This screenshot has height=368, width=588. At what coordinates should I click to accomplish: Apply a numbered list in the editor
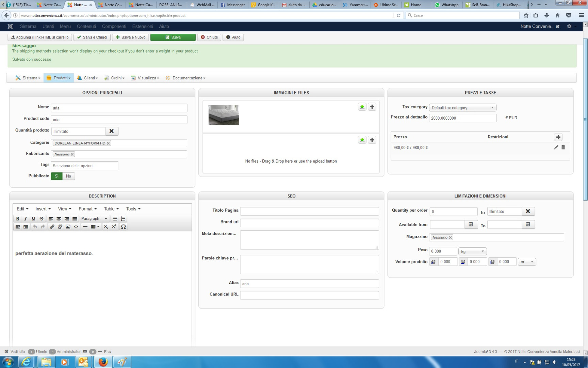pyautogui.click(x=123, y=219)
